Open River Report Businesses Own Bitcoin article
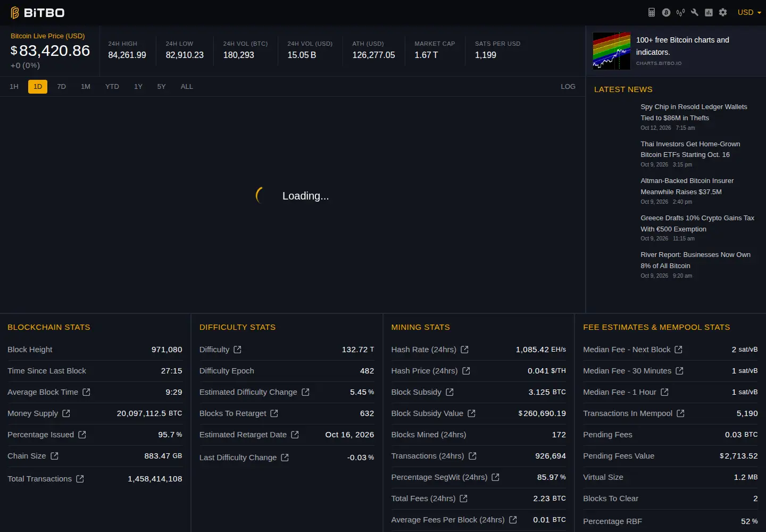Screen dimensions: 766x532 [695, 260]
